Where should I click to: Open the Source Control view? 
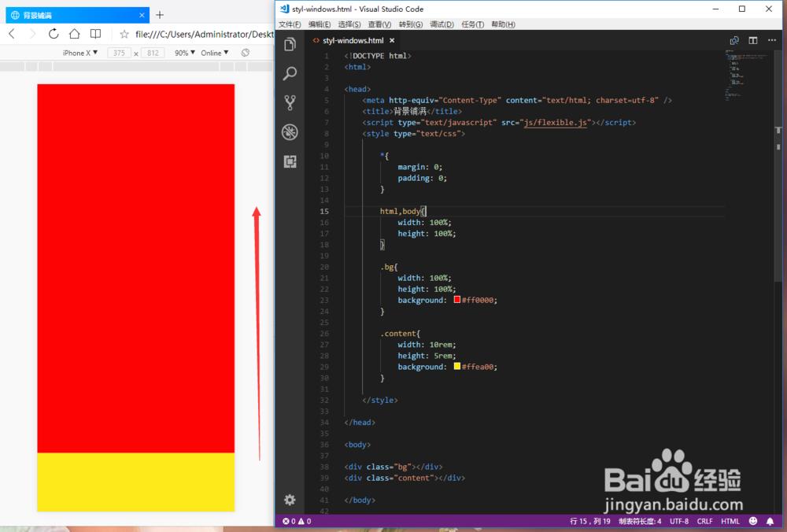[x=290, y=103]
